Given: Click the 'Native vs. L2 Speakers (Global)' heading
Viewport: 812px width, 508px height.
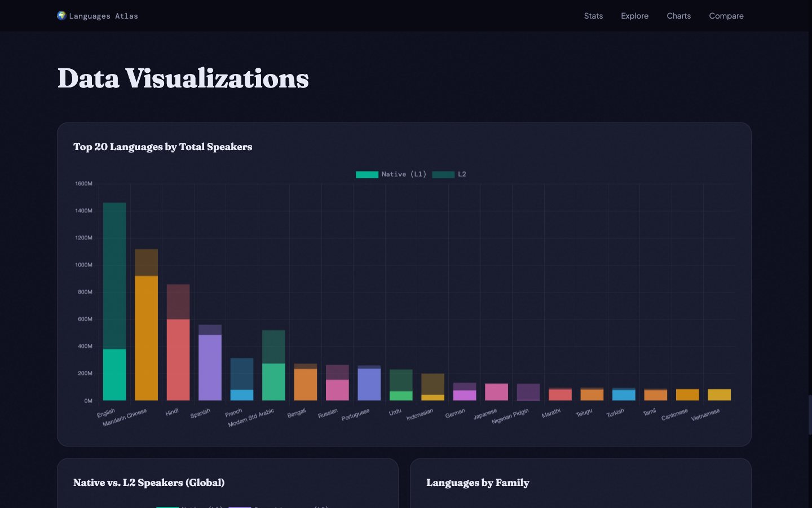Looking at the screenshot, I should tap(149, 483).
